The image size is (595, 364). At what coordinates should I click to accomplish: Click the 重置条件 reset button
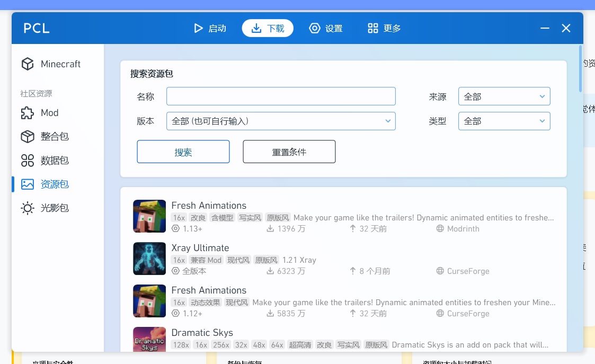point(289,152)
